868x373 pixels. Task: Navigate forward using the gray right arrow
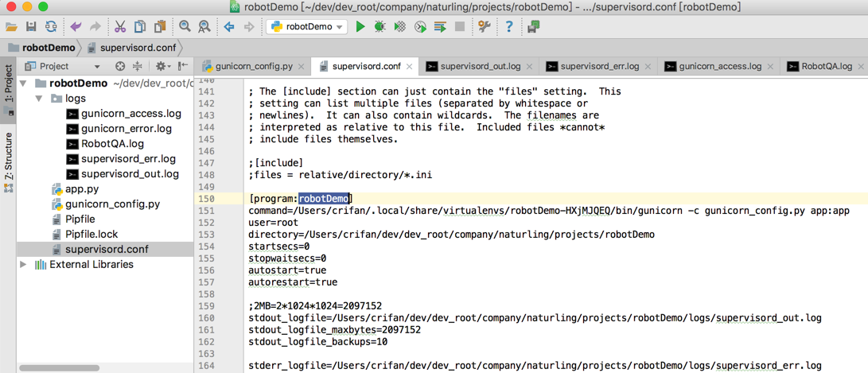248,26
